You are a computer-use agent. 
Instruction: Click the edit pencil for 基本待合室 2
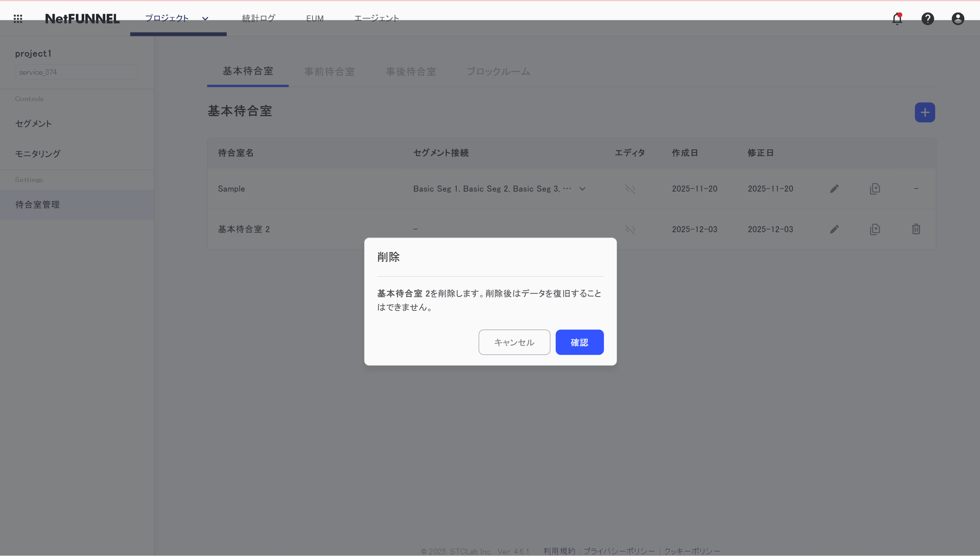[x=834, y=229]
